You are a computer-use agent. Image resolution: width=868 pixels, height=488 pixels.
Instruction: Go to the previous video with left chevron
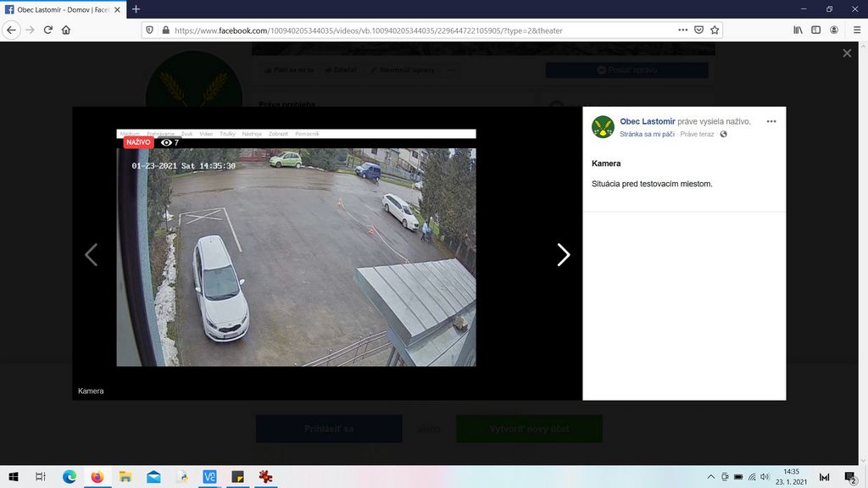point(92,255)
